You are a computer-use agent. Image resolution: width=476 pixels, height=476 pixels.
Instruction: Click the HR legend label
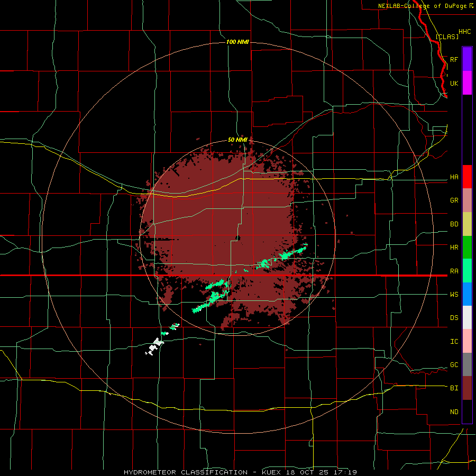tap(454, 248)
